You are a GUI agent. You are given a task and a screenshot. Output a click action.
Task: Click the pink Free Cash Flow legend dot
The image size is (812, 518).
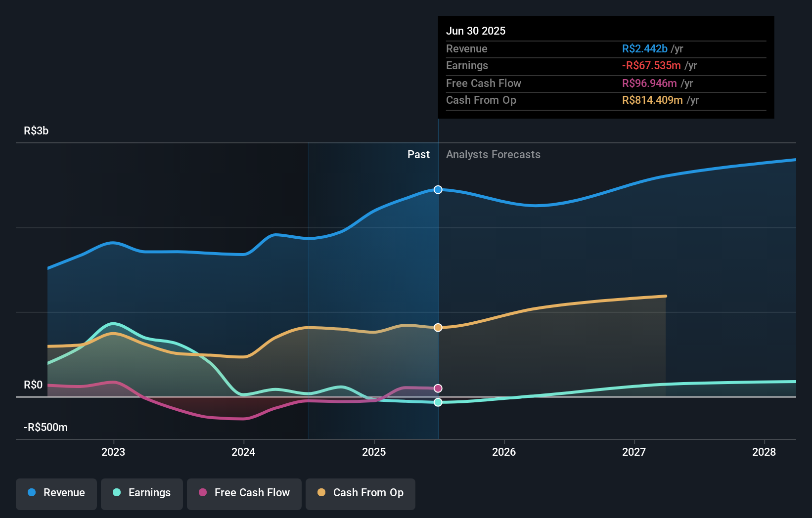202,493
